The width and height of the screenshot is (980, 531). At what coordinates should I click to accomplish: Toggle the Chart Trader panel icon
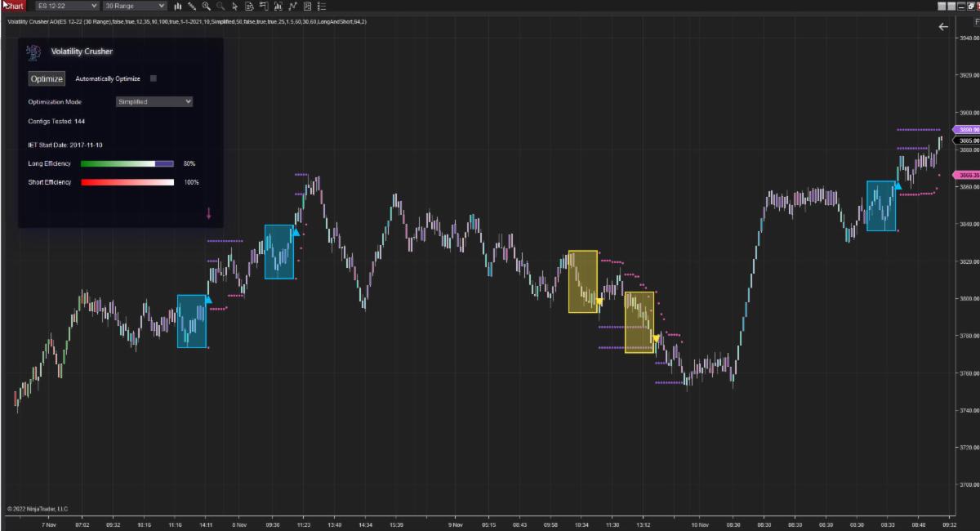point(263,7)
